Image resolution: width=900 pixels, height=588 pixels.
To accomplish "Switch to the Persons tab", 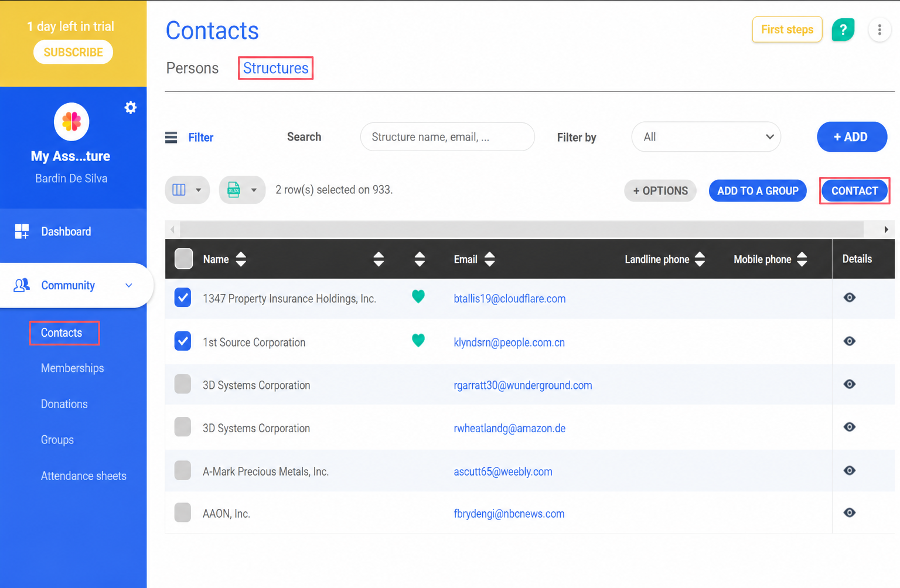I will coord(192,69).
